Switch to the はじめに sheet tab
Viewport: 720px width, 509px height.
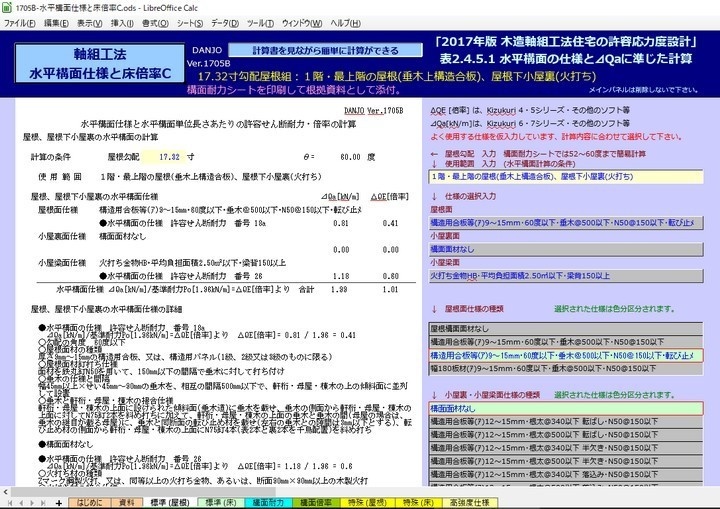click(x=90, y=503)
